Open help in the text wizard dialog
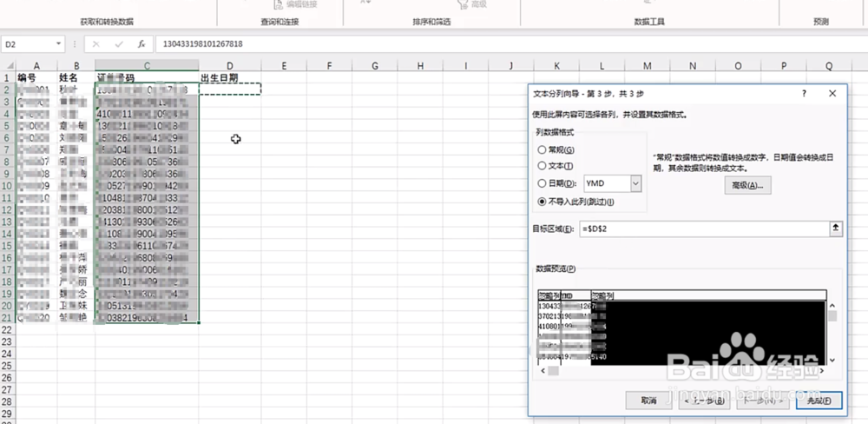This screenshot has height=424, width=868. click(x=805, y=94)
